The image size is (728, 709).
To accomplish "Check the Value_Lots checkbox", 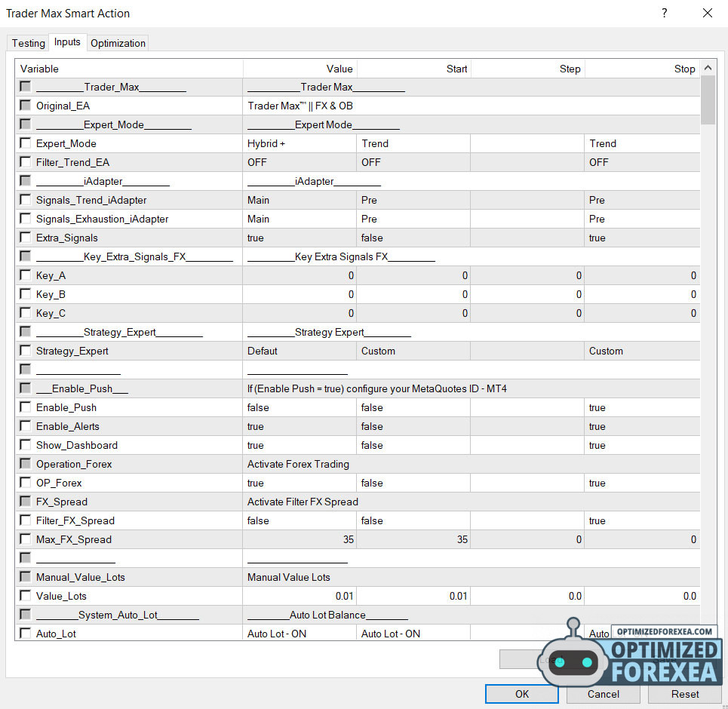I will (25, 596).
